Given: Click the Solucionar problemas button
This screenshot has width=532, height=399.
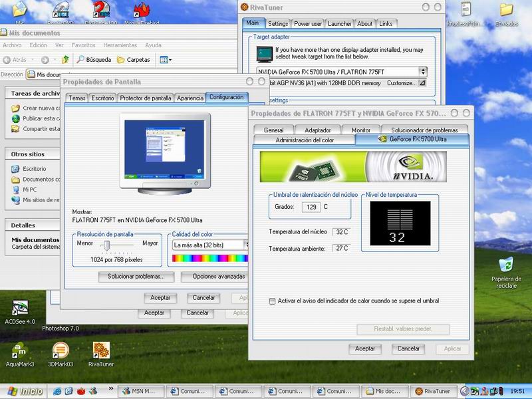Looking at the screenshot, I should (x=136, y=277).
